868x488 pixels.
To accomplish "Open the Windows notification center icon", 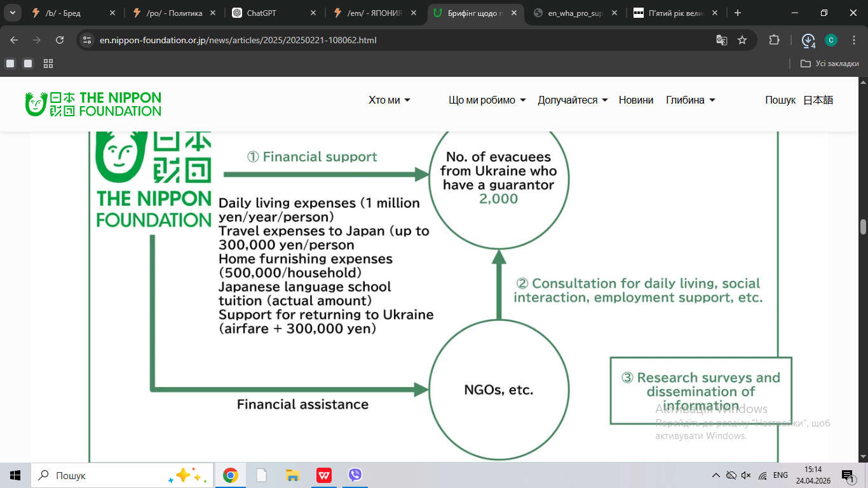I will click(847, 475).
